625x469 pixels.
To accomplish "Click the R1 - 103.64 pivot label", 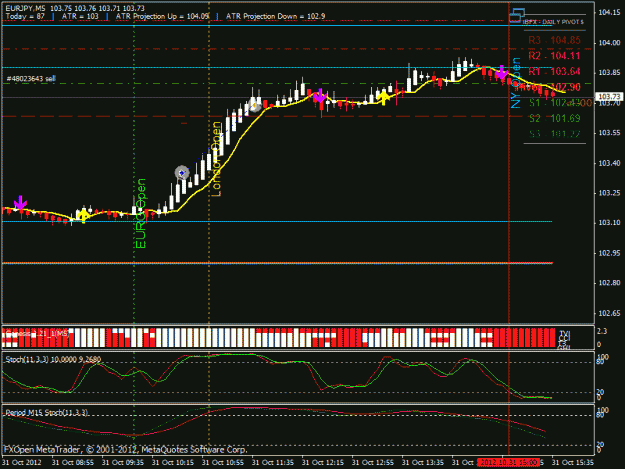I will [x=554, y=71].
